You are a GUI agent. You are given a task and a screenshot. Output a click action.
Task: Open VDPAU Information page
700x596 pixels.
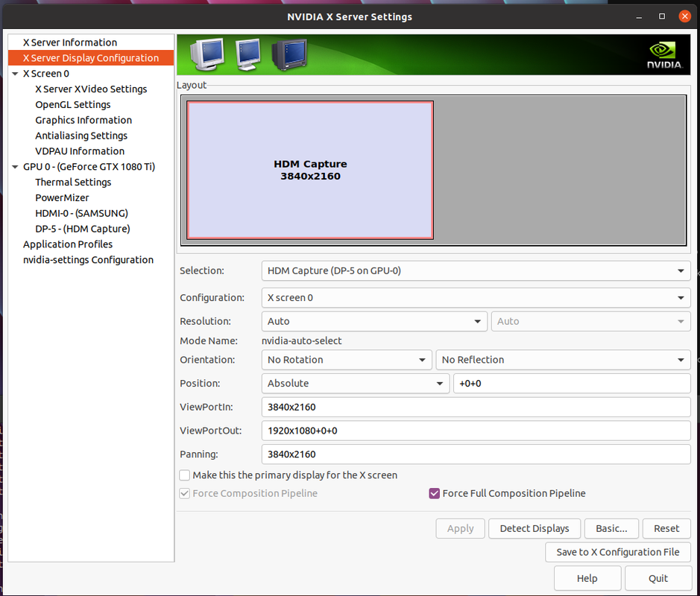click(80, 151)
